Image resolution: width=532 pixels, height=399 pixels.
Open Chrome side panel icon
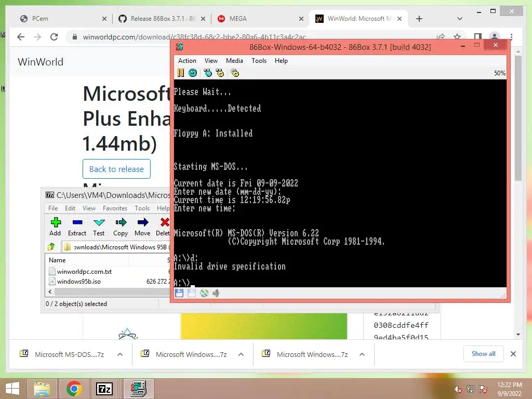[478, 37]
